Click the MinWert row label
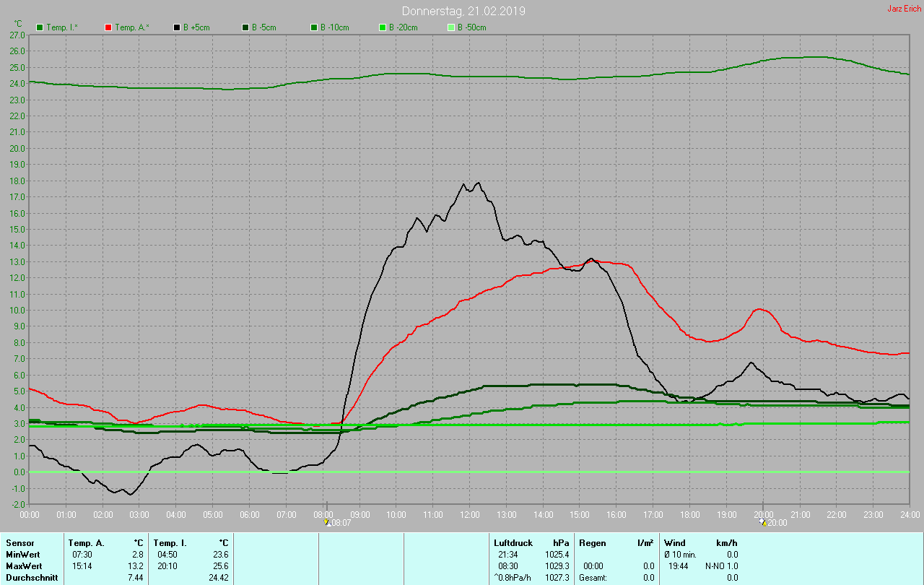The image size is (924, 585). 22,554
